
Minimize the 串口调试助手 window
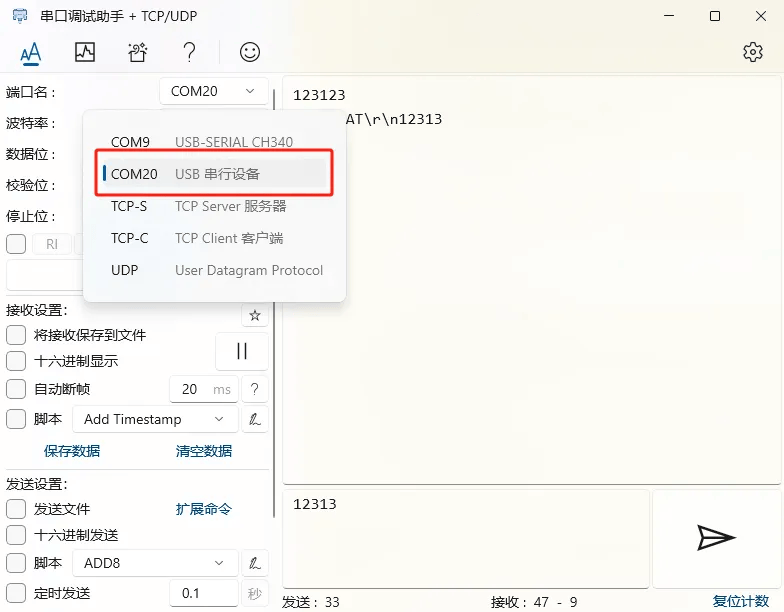(x=669, y=16)
